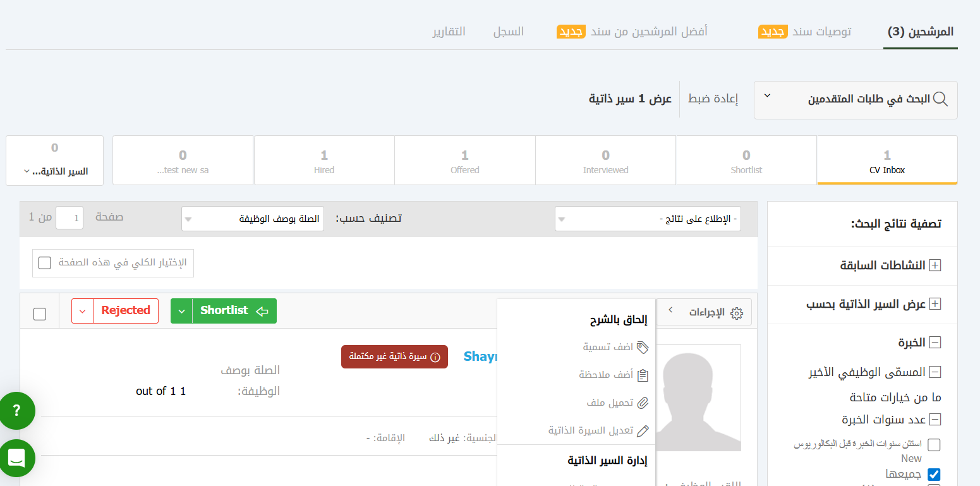
Task: Uncheck the جميعها experience checkbox
Action: (x=934, y=474)
